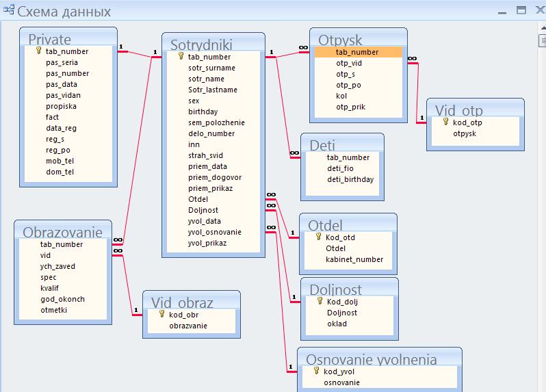
Task: Click the key icon beside Private tab_number
Action: point(38,51)
